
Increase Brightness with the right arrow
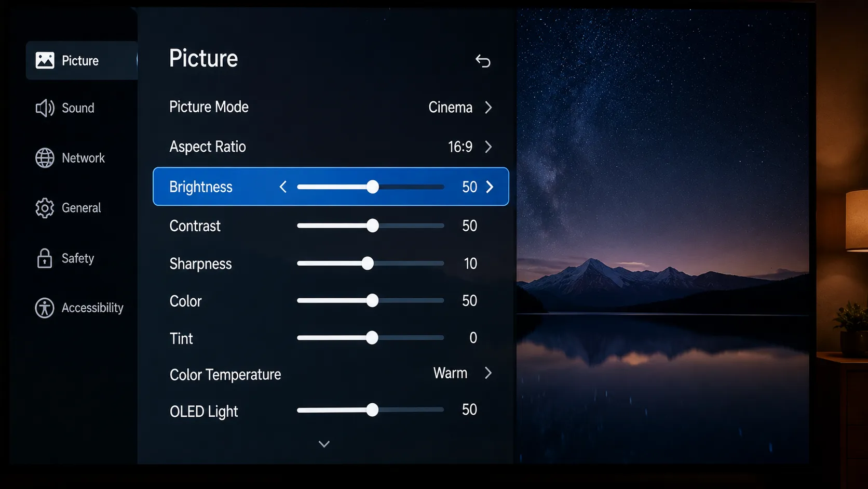click(x=490, y=187)
